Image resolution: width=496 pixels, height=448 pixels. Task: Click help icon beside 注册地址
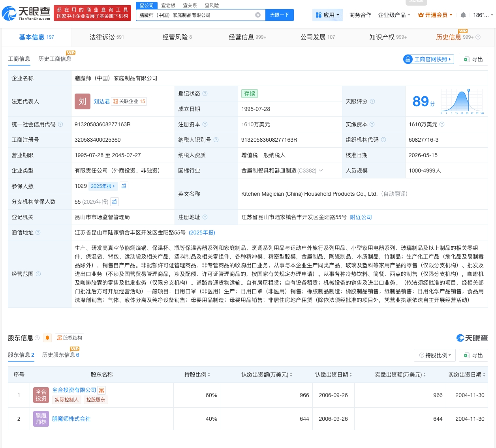pos(205,217)
